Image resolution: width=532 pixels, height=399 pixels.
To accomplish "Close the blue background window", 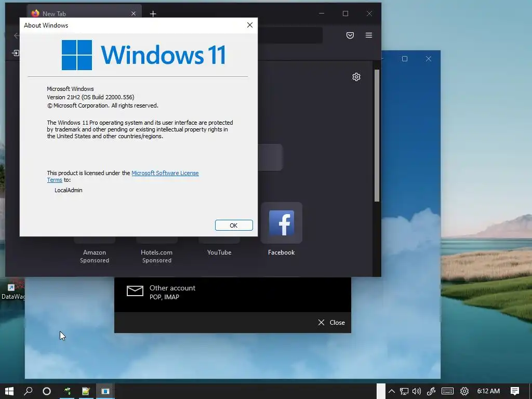I will pos(429,59).
